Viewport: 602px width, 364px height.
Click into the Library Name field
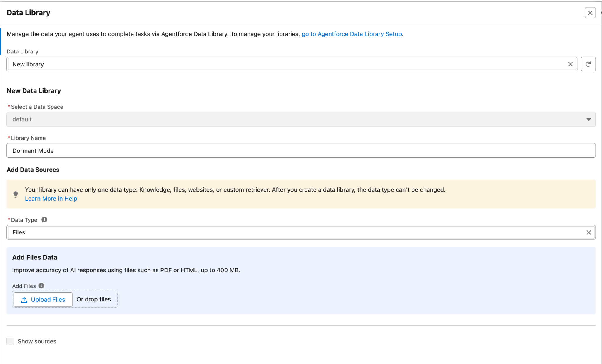[x=300, y=151]
